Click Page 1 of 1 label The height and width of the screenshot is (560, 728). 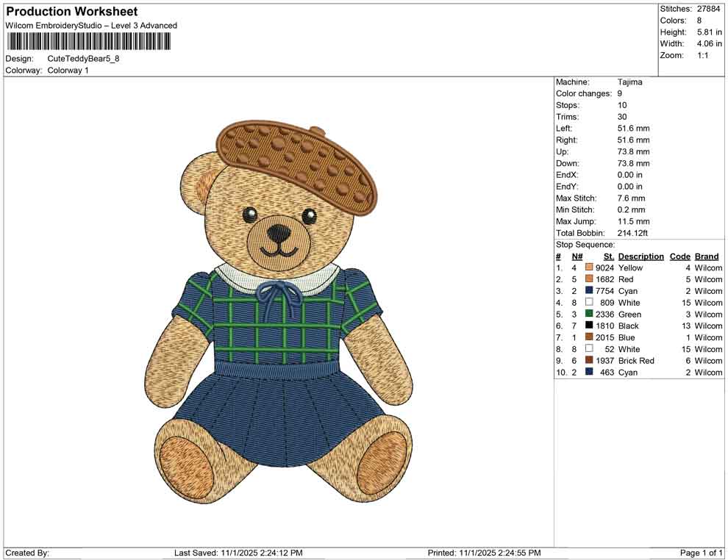(700, 551)
